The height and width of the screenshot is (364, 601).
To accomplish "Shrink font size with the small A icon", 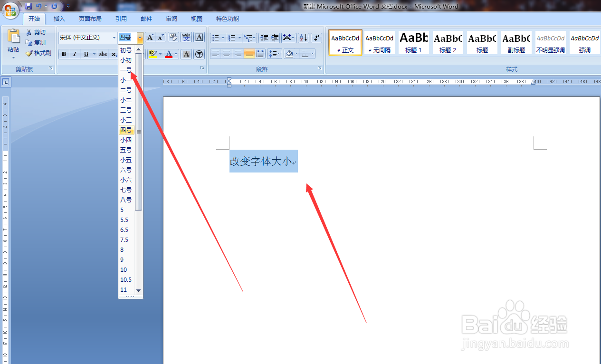I will tap(161, 38).
